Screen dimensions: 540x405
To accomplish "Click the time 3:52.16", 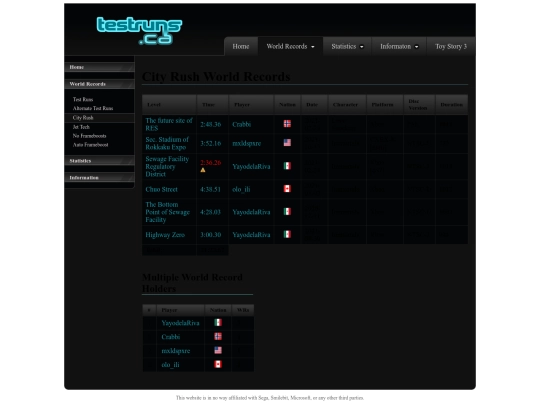I will [x=210, y=143].
